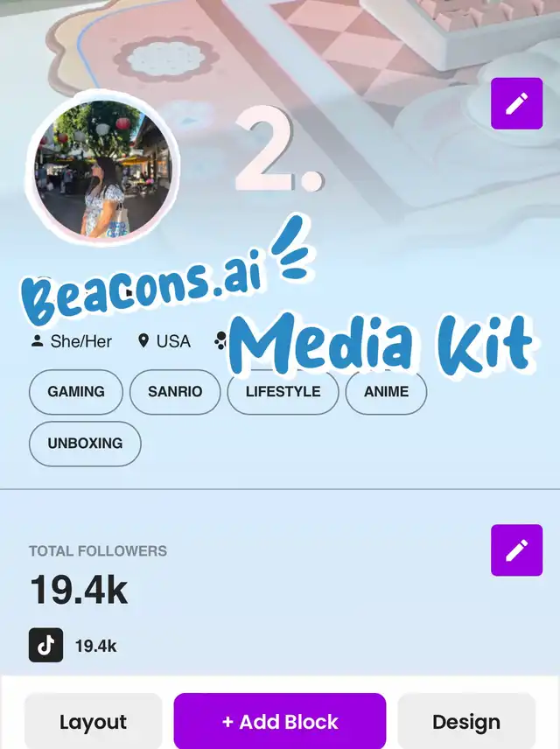The width and height of the screenshot is (560, 749).
Task: Click the TikTok 19.4k follower count
Action: pos(95,646)
